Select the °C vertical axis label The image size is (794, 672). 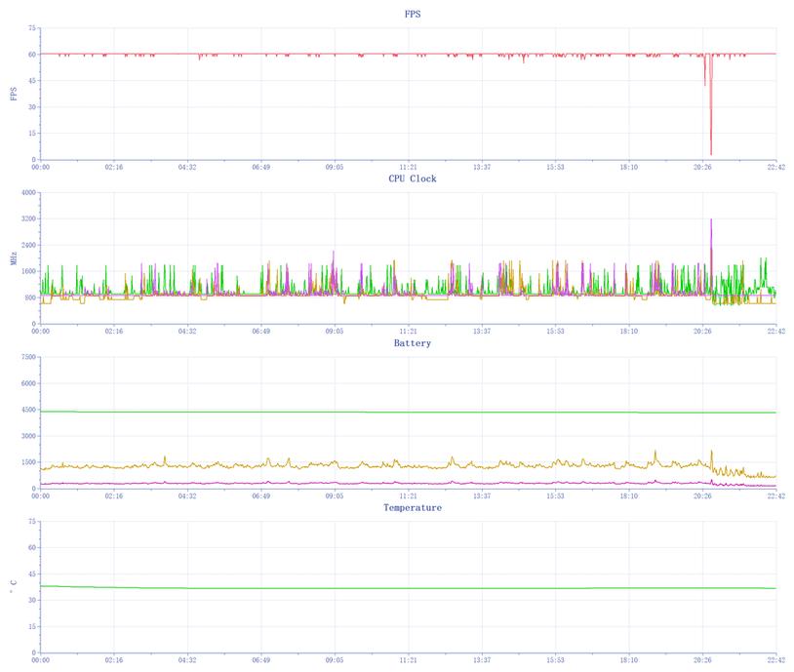coord(14,587)
